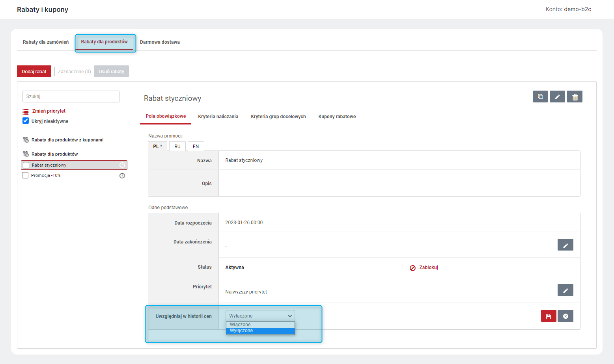This screenshot has height=364, width=614.
Task: Click the date 2023-01-26 00:00
Action: 244,223
